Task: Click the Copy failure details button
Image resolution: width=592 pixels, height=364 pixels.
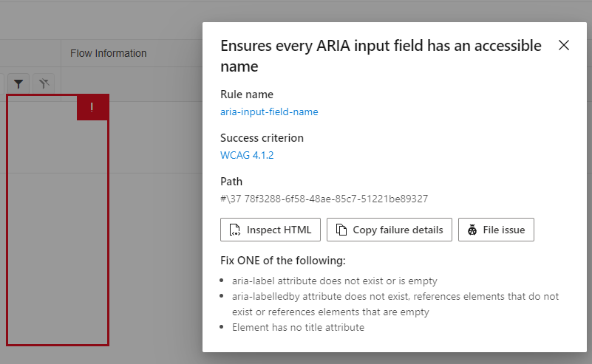Action: 389,230
